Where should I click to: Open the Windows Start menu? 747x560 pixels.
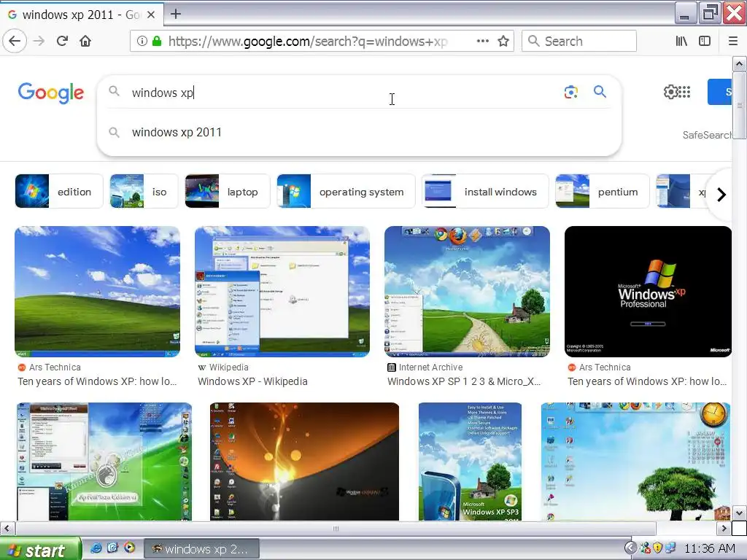pyautogui.click(x=40, y=550)
